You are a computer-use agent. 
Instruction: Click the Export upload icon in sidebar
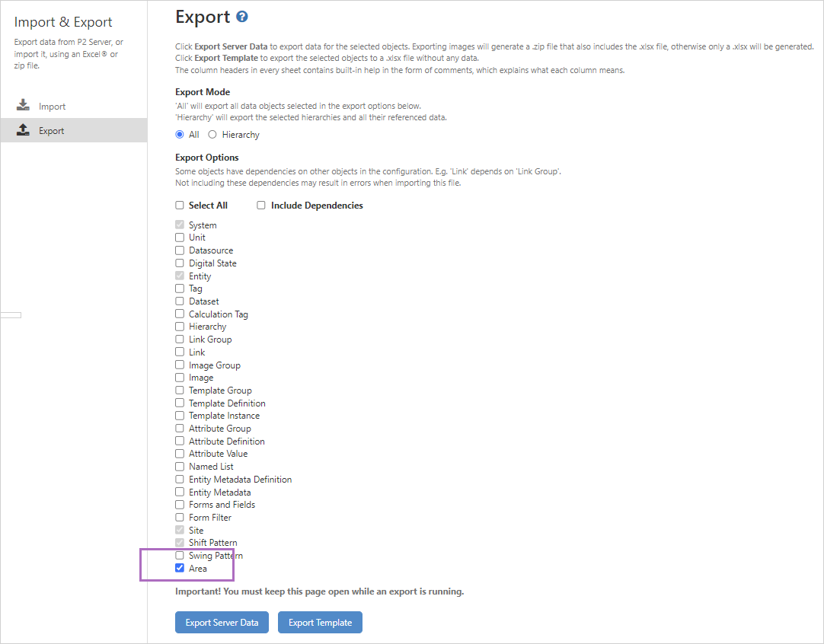pos(23,130)
